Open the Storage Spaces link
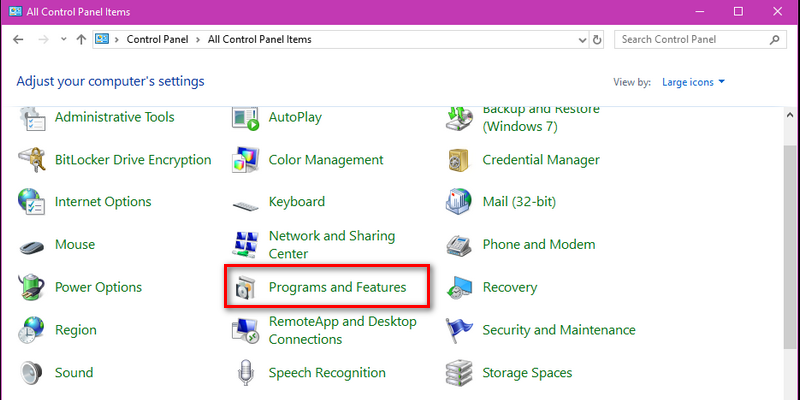Screen dimensions: 800x400 [x=527, y=372]
